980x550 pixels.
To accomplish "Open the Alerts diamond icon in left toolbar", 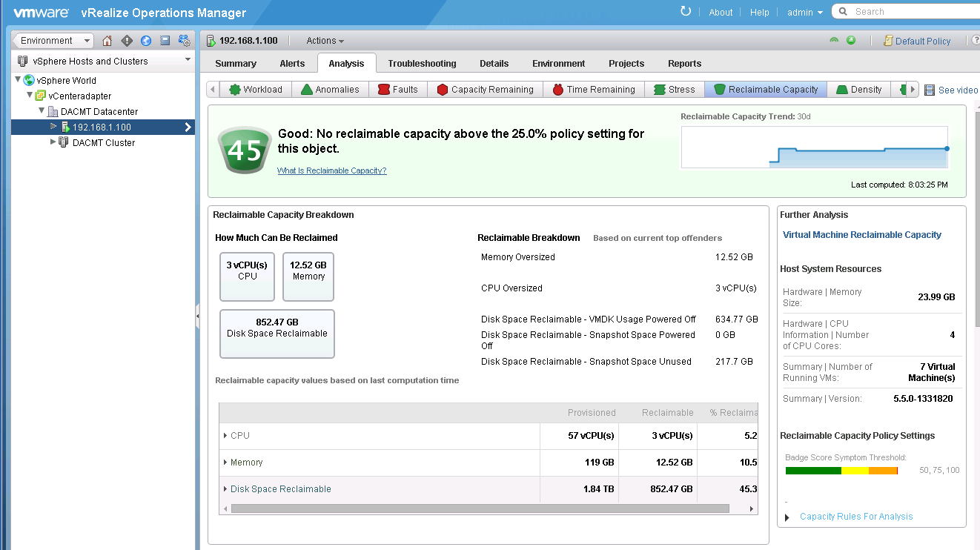I will click(127, 41).
